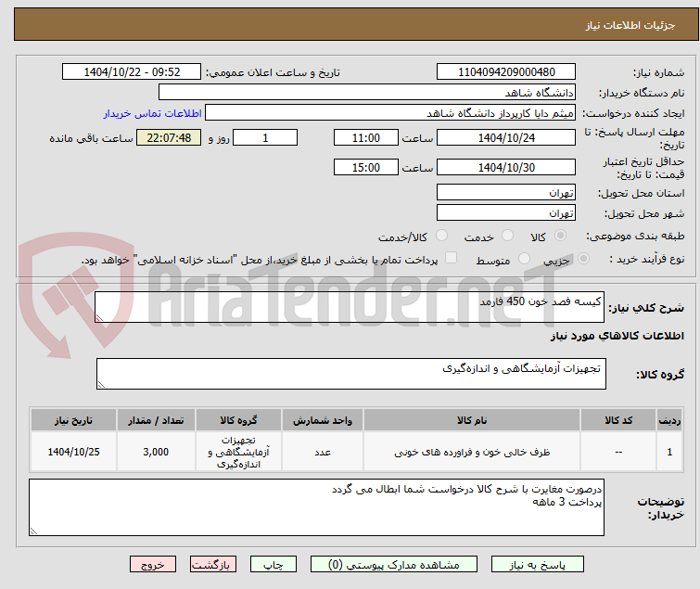Click the دانشگاه شاهد buyer name field

tap(367, 93)
